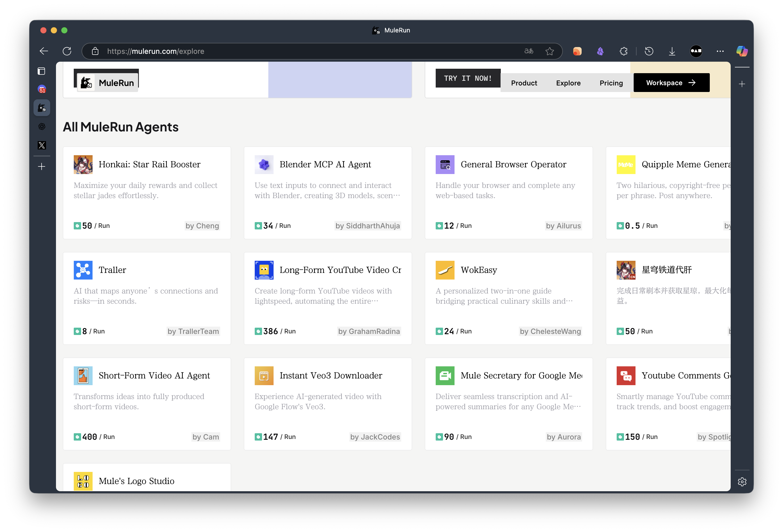
Task: Open the Pricing menu item
Action: (611, 83)
